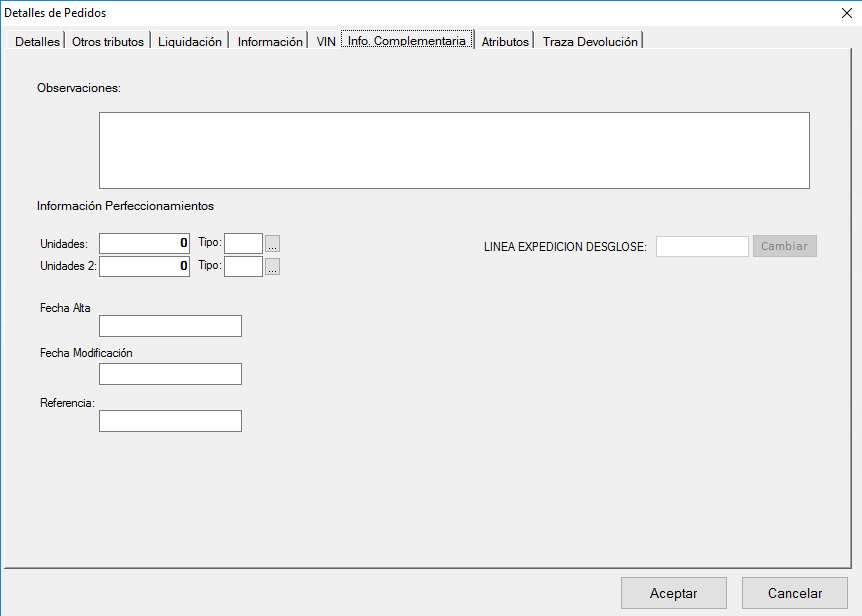Image resolution: width=862 pixels, height=616 pixels.
Task: Focus the Unidades 2 numeric field
Action: click(144, 266)
